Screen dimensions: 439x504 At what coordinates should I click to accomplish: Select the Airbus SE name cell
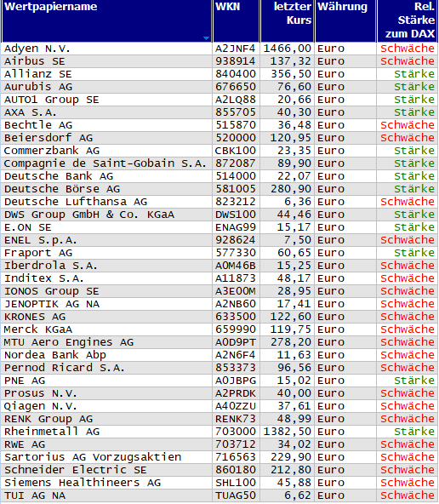[34, 61]
